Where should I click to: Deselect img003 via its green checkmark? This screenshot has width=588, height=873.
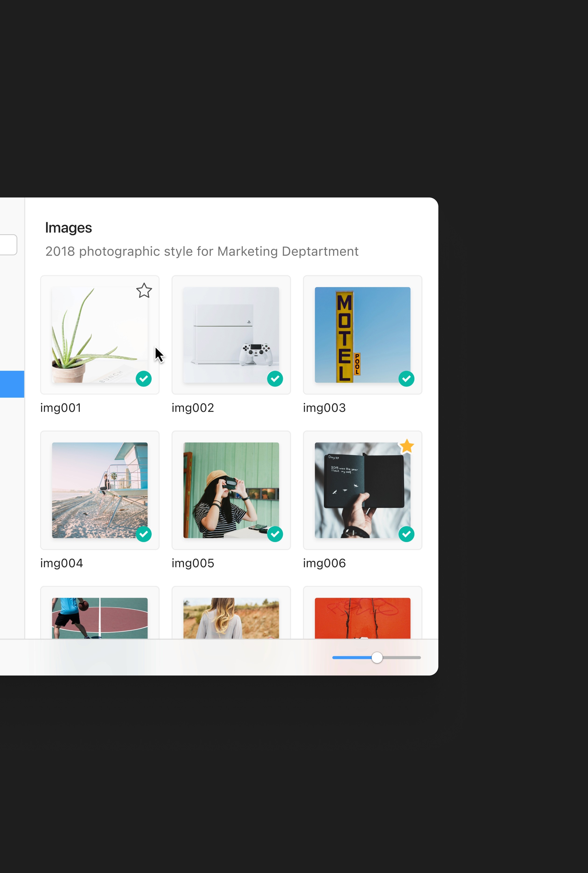(406, 379)
